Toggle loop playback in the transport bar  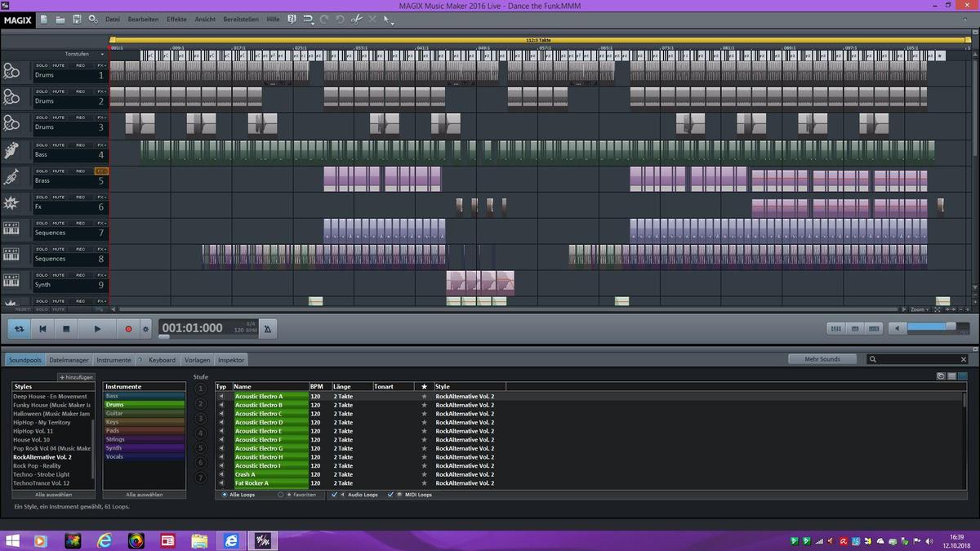point(19,329)
